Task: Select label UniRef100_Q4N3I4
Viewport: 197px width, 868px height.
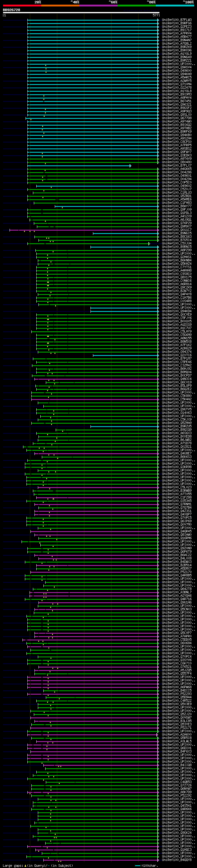Action: (x=177, y=379)
